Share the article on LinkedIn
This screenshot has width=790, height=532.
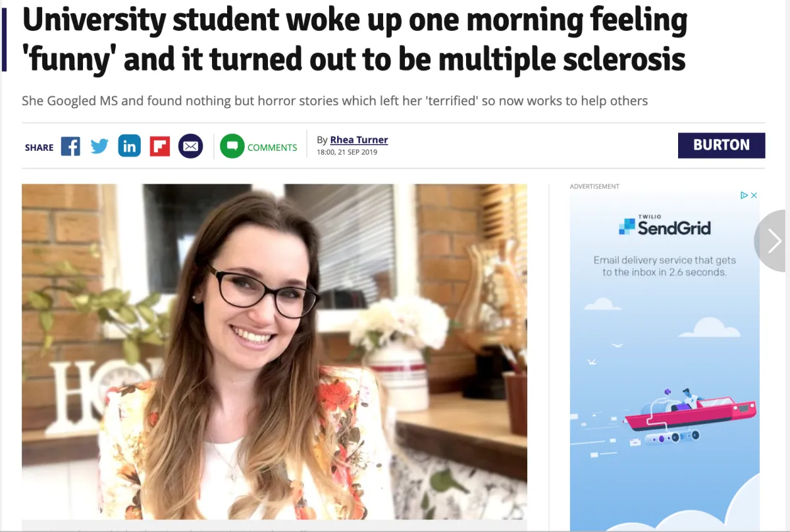click(x=130, y=146)
